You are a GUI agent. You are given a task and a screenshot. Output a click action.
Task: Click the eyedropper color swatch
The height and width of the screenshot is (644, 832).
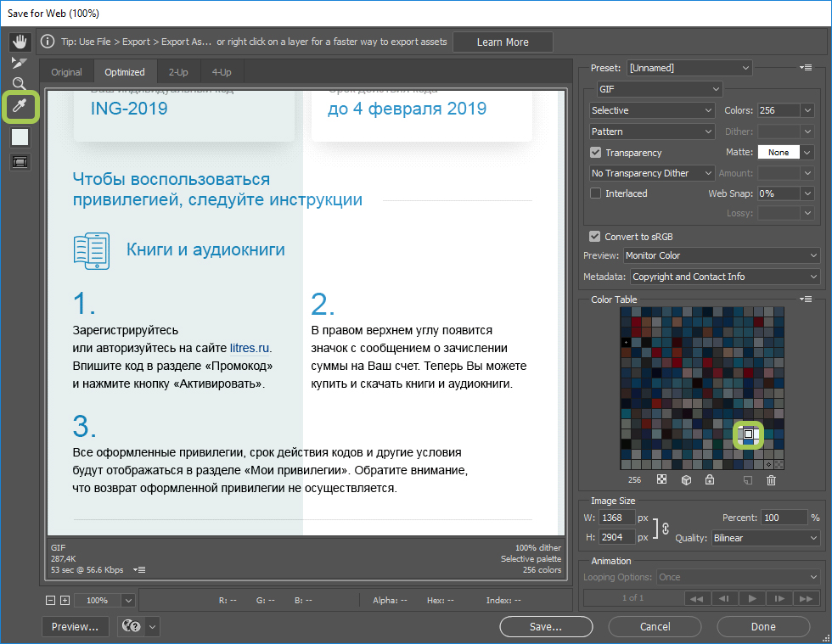pyautogui.click(x=20, y=137)
